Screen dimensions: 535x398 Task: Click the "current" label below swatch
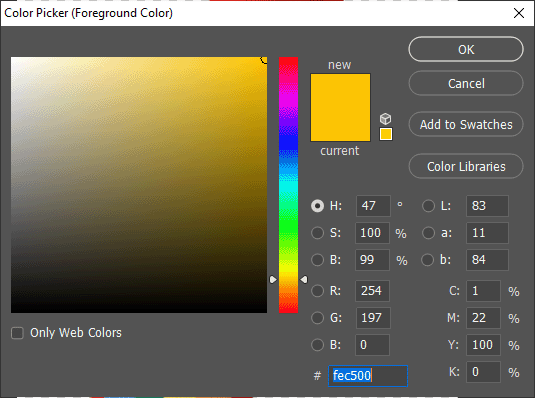click(x=339, y=151)
